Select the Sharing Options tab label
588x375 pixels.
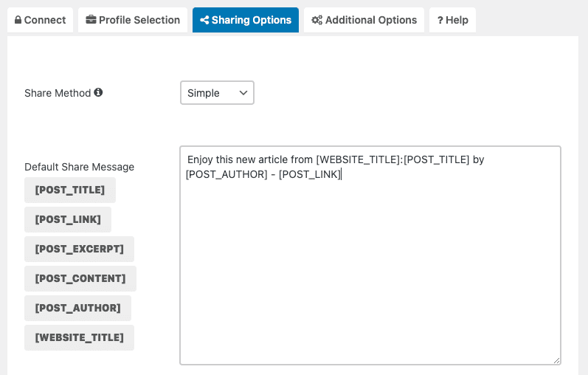point(252,20)
